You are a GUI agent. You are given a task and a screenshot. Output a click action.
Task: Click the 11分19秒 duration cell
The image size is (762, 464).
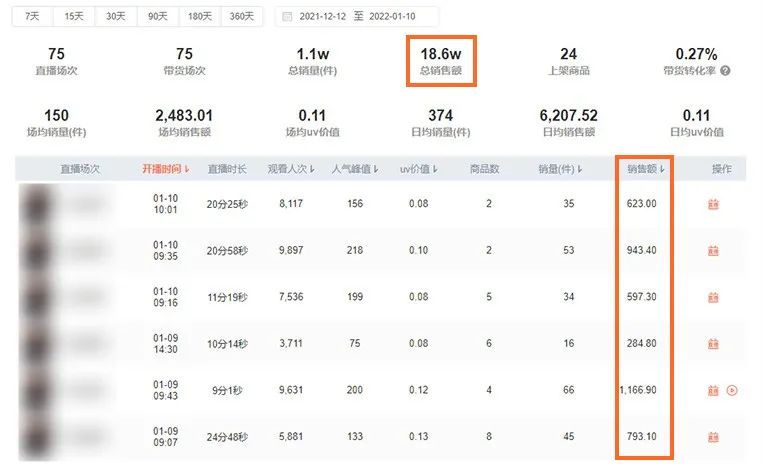(x=227, y=297)
